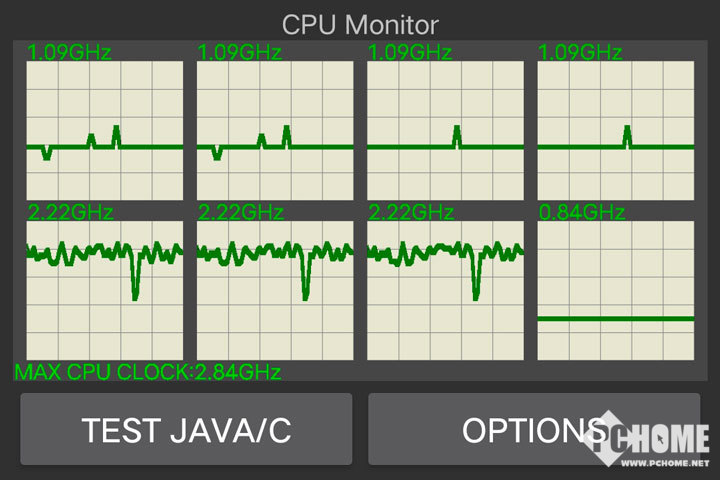Click the third 2.22GHz core graph
This screenshot has height=480, width=720.
[445, 291]
